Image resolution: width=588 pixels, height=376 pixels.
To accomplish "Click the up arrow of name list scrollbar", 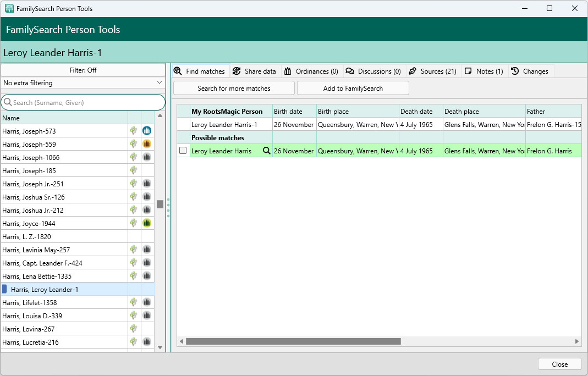I will click(x=160, y=115).
